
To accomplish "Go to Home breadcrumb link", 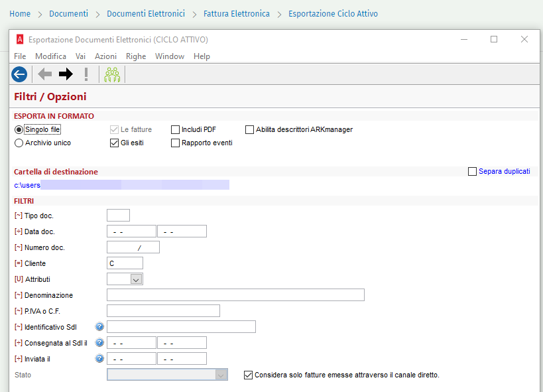I will 20,14.
